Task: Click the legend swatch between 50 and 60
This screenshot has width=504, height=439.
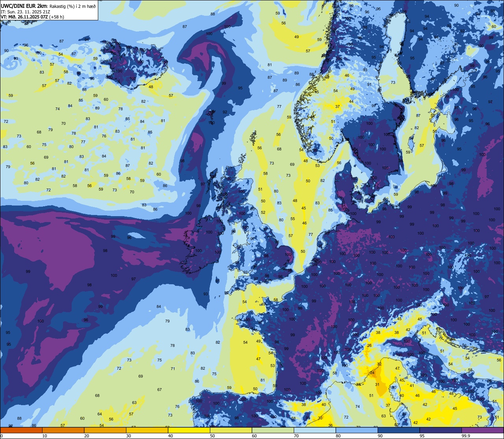Action: pyautogui.click(x=231, y=430)
